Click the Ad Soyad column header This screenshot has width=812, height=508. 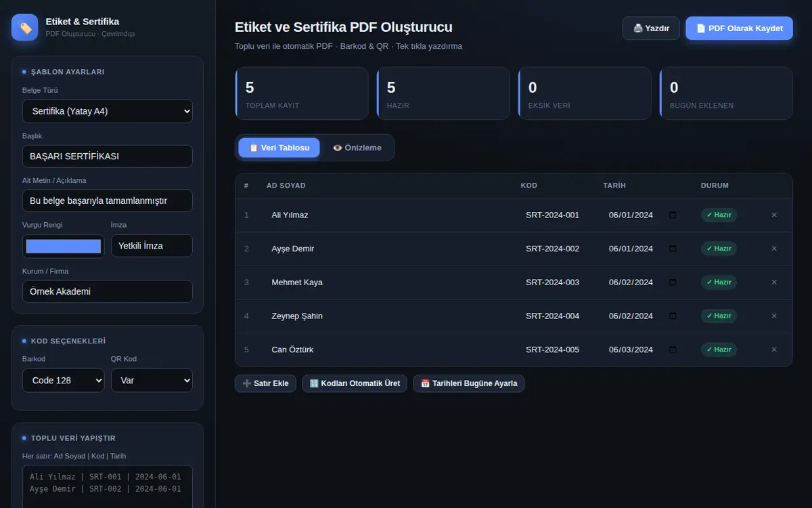[x=286, y=186]
